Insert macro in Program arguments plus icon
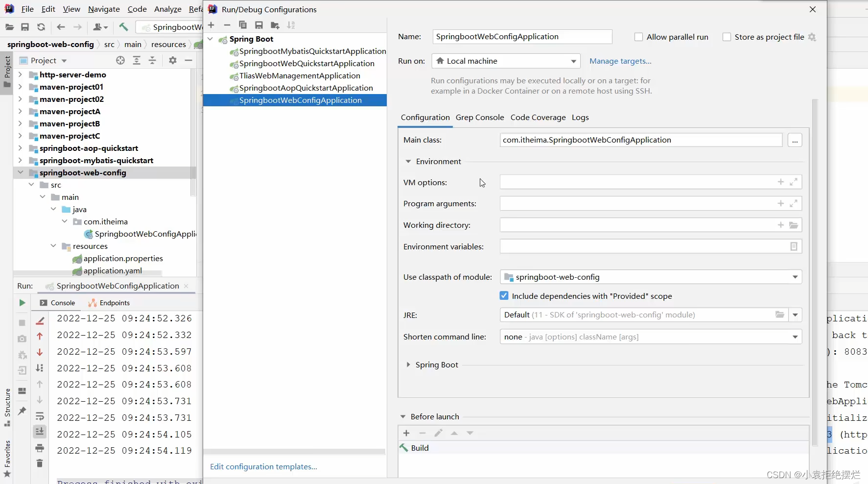868x484 pixels. [x=781, y=203]
